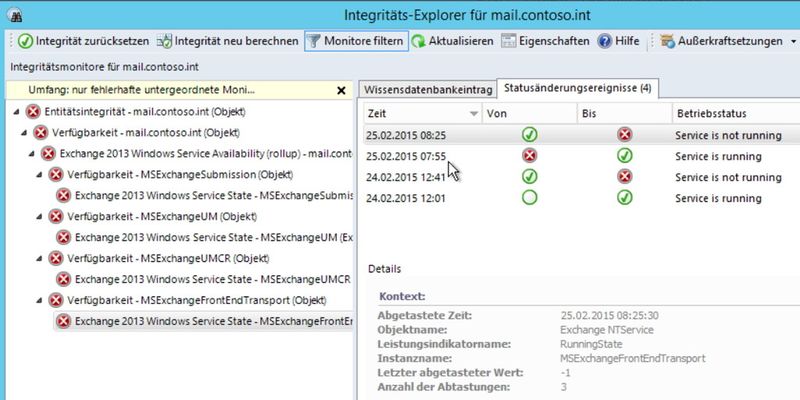This screenshot has width=800, height=400.
Task: Click error icon of MSExchangeUM Service State
Action: pos(64,237)
